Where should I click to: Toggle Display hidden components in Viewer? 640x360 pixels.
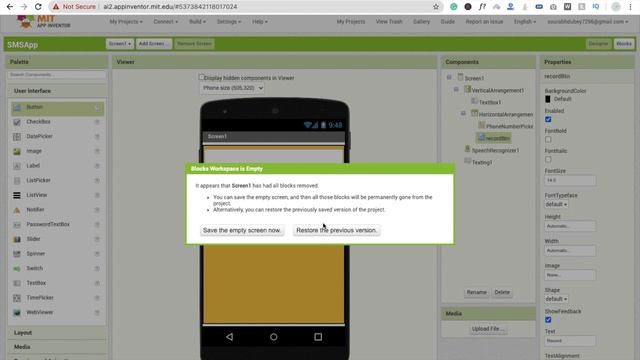[201, 77]
